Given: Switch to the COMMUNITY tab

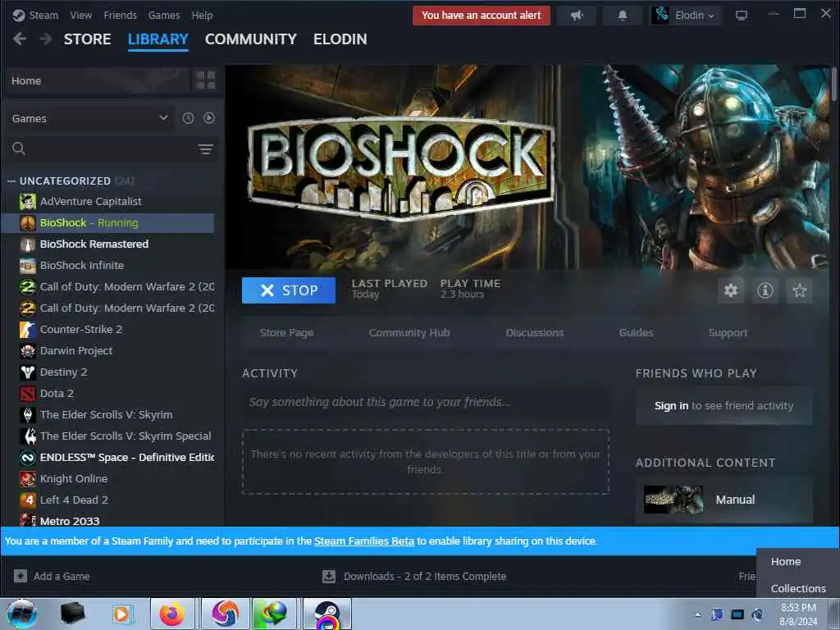Looking at the screenshot, I should click(251, 39).
